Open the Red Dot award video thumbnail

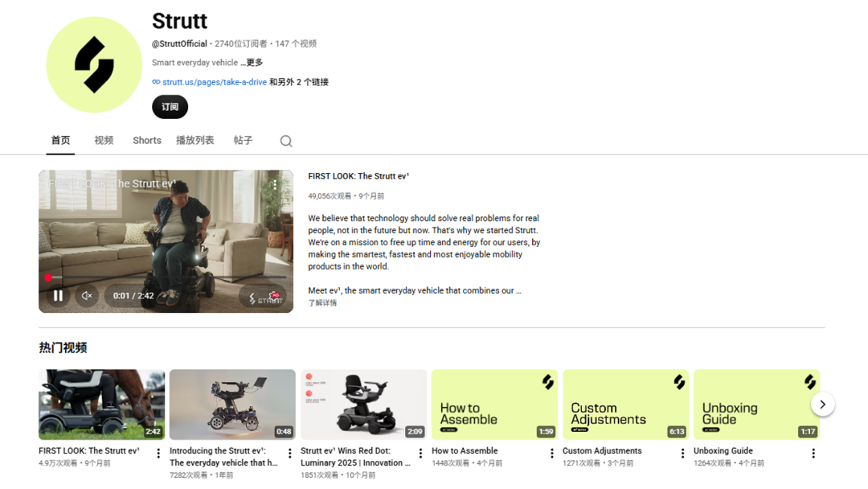click(x=364, y=405)
